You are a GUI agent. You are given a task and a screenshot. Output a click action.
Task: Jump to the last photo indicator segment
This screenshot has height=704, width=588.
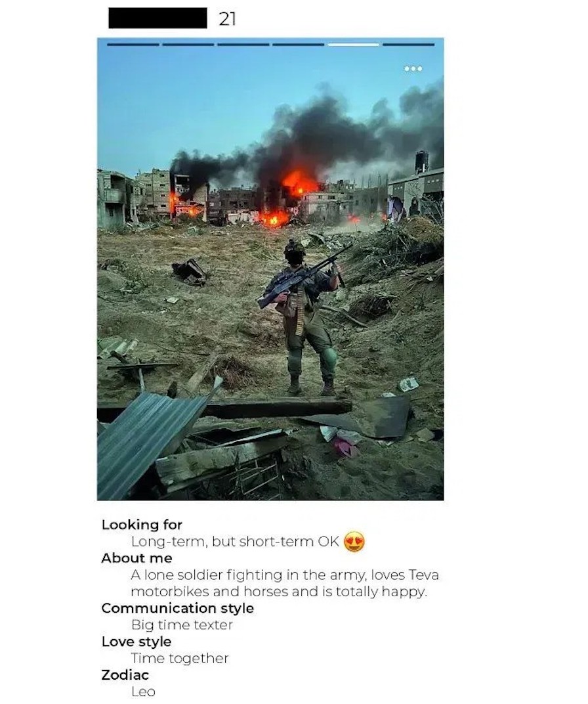coord(409,45)
